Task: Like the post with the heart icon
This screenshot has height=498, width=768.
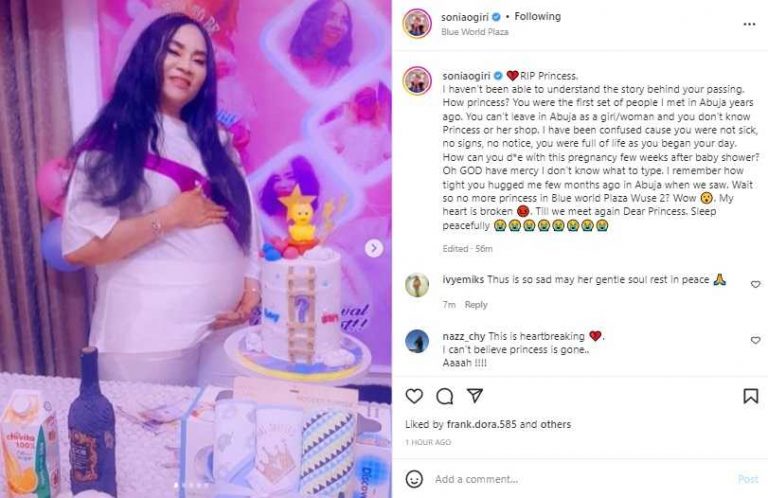Action: click(x=414, y=396)
